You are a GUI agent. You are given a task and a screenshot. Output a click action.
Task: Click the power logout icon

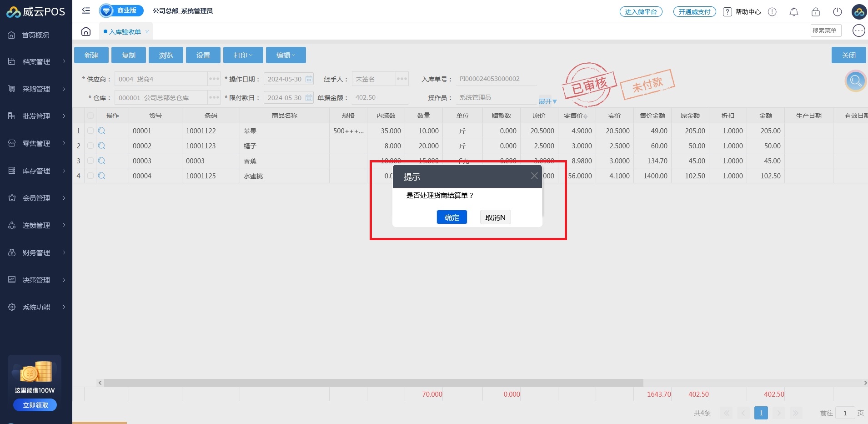coord(837,12)
